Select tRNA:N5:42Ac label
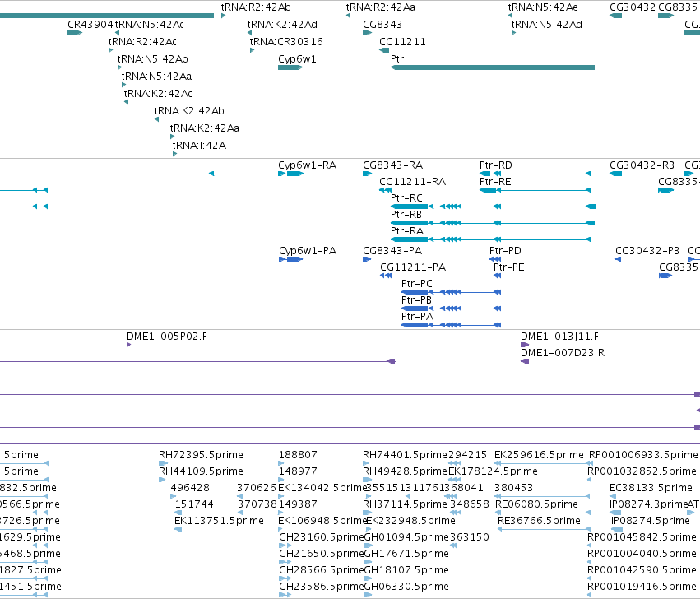The image size is (700, 599). [149, 25]
